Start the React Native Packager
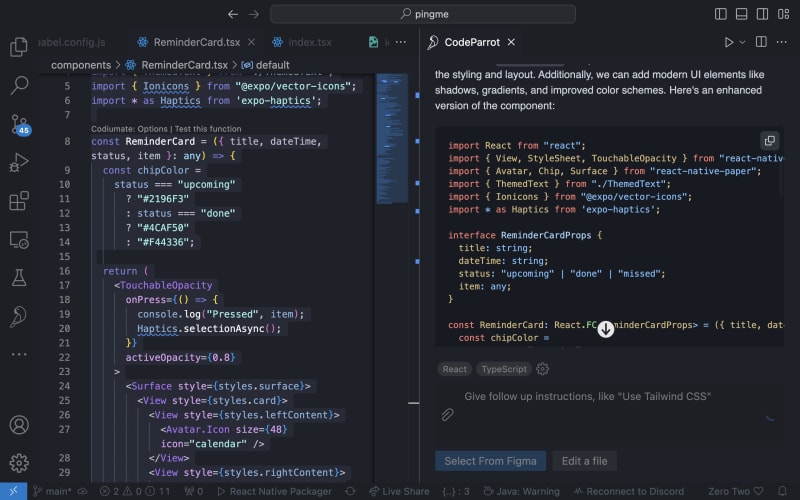The width and height of the screenshot is (800, 500). pyautogui.click(x=274, y=491)
